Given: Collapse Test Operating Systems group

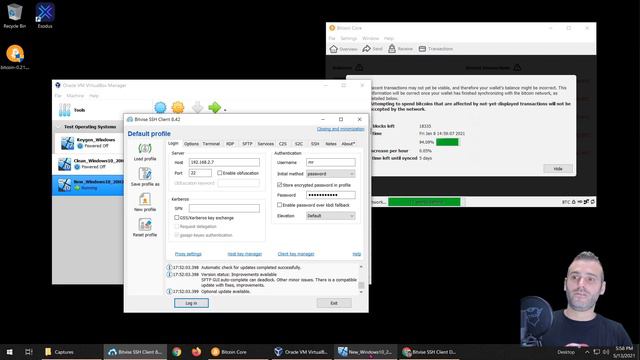Looking at the screenshot, I should point(58,127).
